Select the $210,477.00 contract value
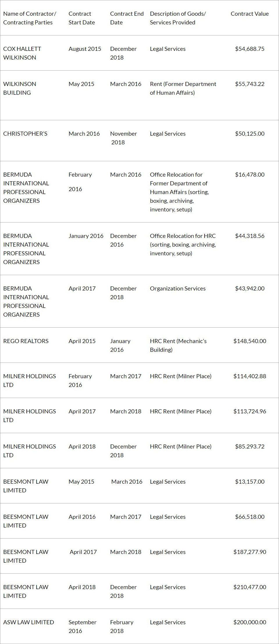This screenshot has width=279, height=644. click(250, 587)
